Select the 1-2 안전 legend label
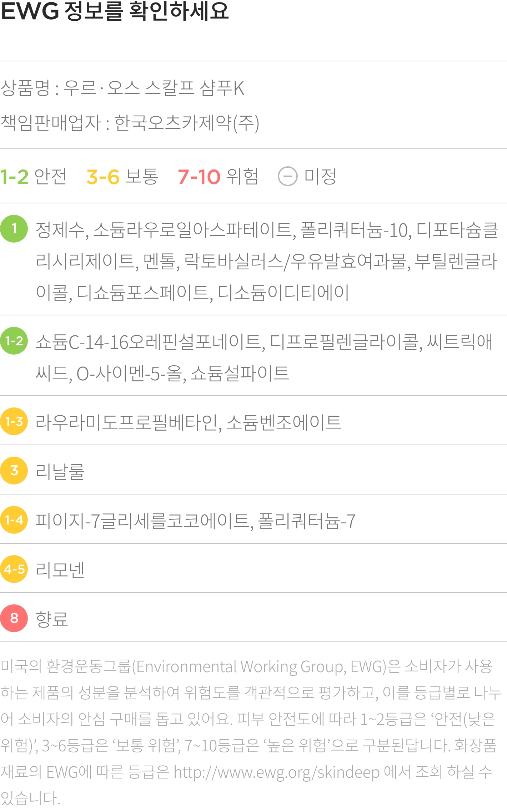 pos(33,176)
